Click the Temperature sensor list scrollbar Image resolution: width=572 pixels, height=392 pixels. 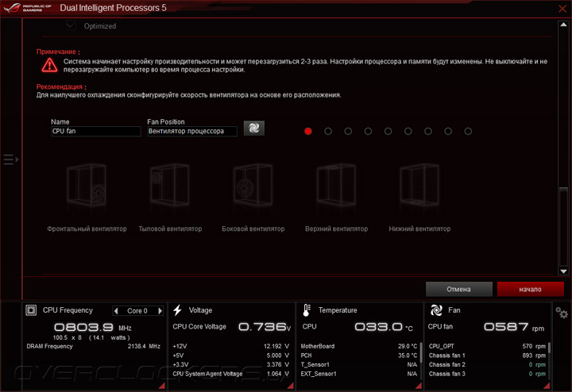coord(420,352)
